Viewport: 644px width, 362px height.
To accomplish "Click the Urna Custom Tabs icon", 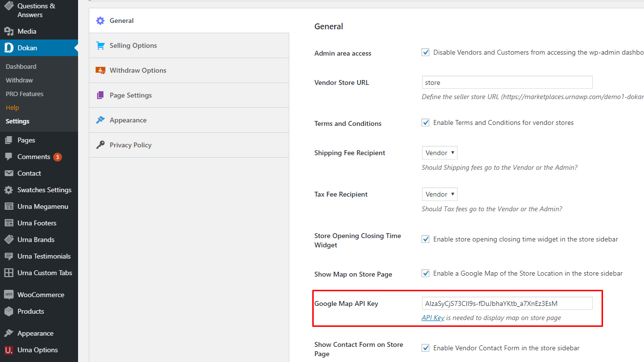I will click(9, 273).
